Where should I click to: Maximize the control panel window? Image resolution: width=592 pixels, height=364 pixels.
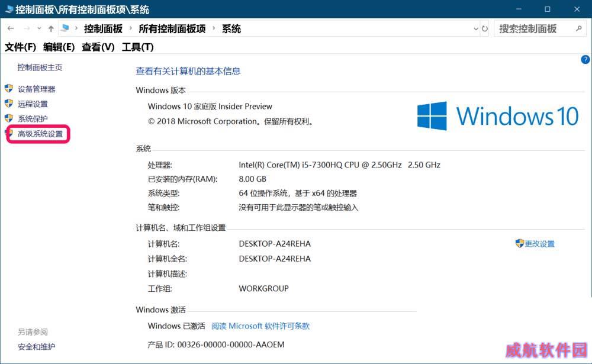[548, 9]
